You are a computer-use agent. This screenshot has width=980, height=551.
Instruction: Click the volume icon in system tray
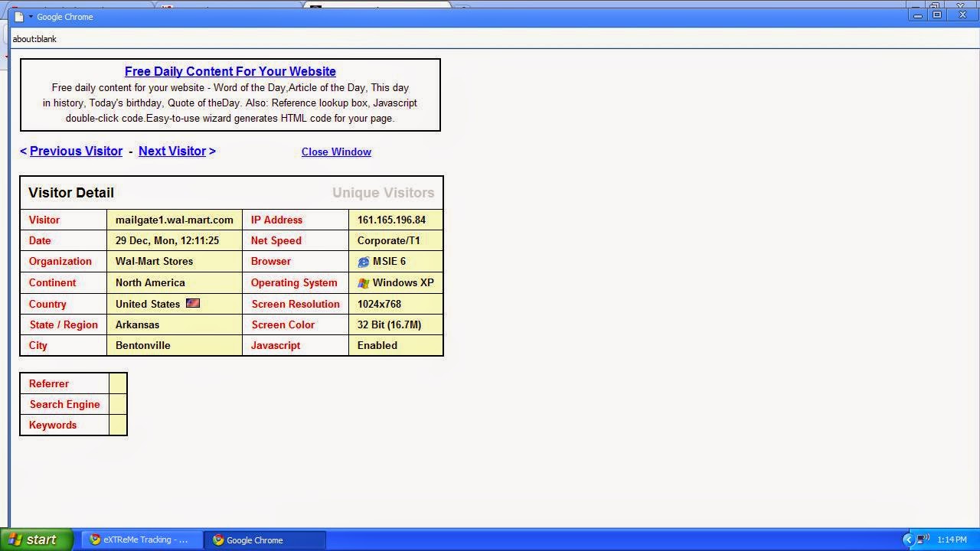point(923,540)
